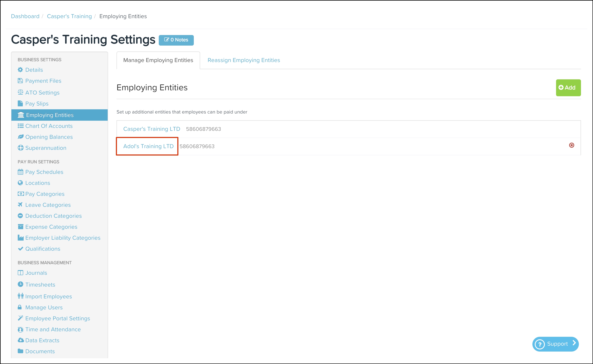
Task: Open Adol's Training LTD entity link
Action: tap(148, 146)
